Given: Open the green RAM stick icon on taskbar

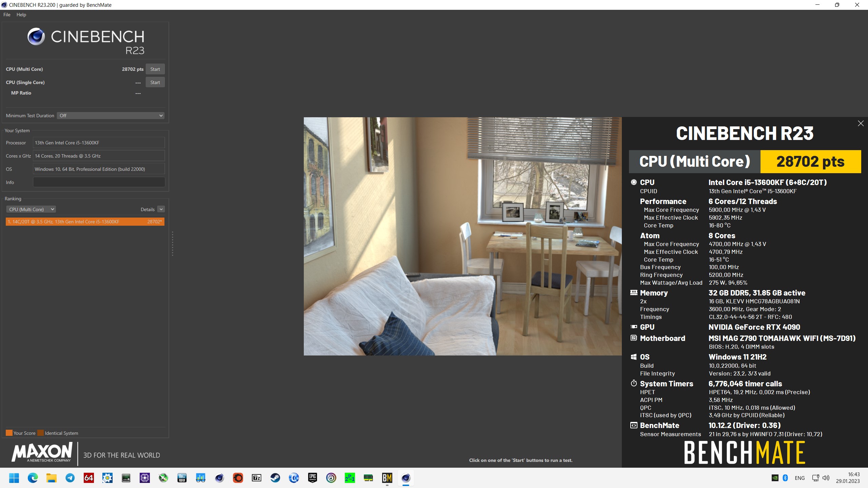Looking at the screenshot, I should coord(369,478).
